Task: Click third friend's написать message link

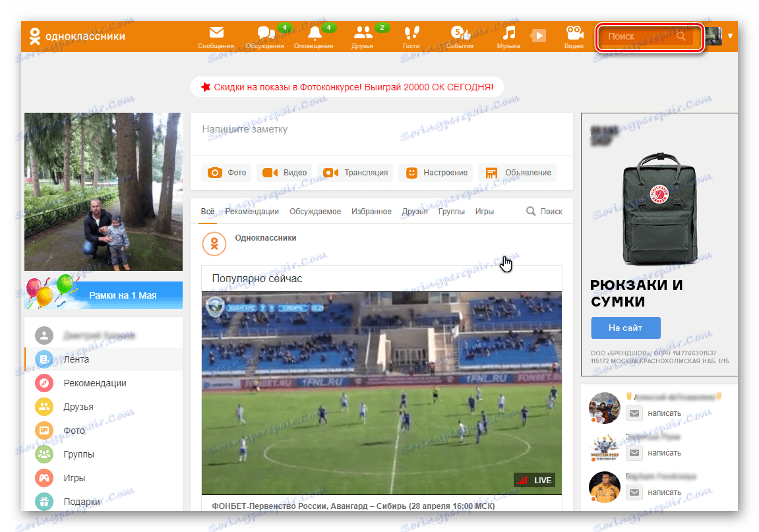Action: (x=664, y=492)
